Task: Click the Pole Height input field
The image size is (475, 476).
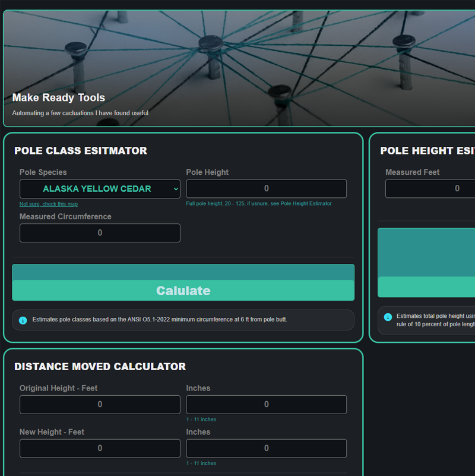Action: pyautogui.click(x=266, y=189)
